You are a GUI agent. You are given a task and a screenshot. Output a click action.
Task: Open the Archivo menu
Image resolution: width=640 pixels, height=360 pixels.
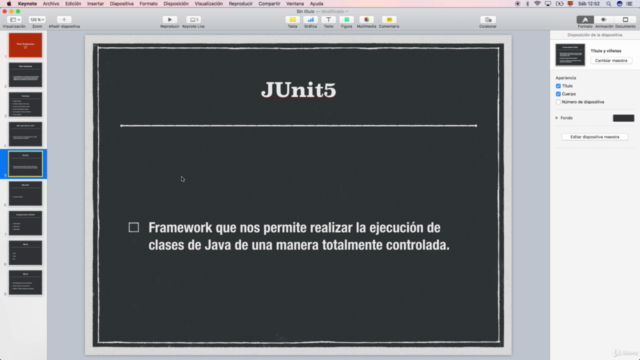[x=51, y=4]
